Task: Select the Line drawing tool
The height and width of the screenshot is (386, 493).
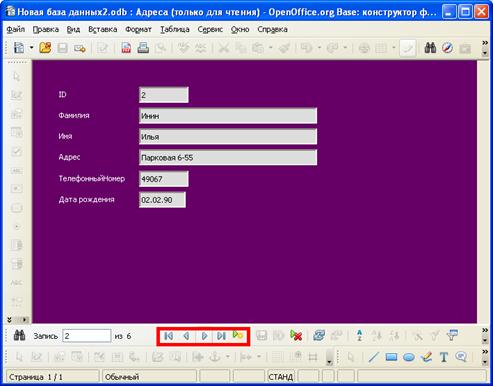Action: point(373,357)
